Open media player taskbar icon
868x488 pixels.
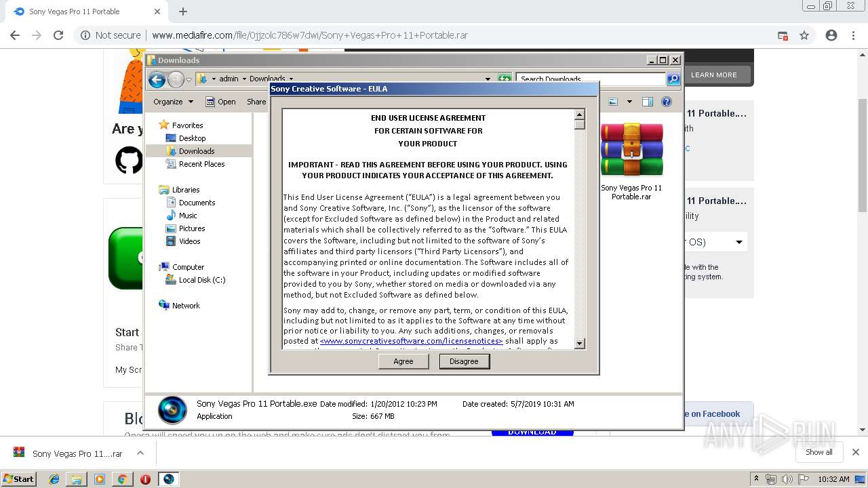[100, 479]
